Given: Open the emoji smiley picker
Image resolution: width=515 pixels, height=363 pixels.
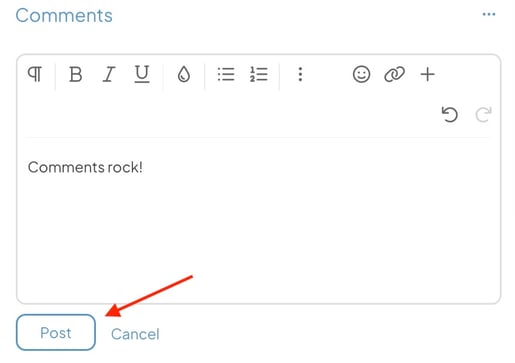Looking at the screenshot, I should [x=361, y=74].
